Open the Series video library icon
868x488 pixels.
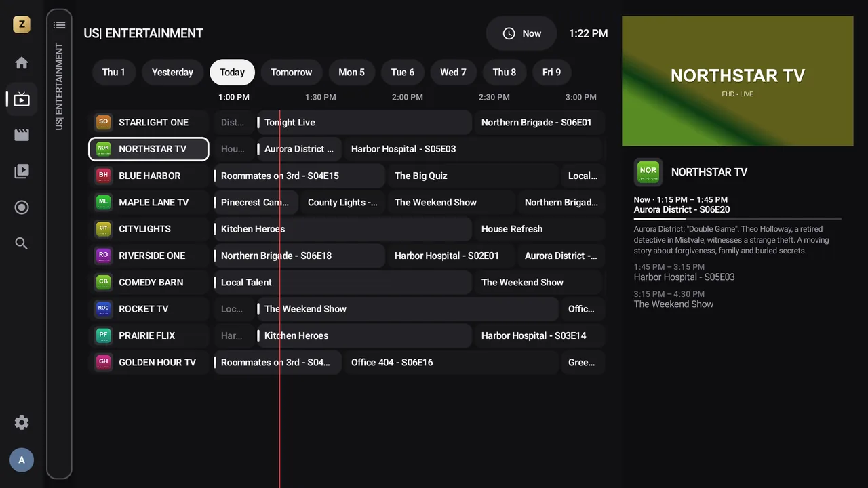[x=22, y=171]
